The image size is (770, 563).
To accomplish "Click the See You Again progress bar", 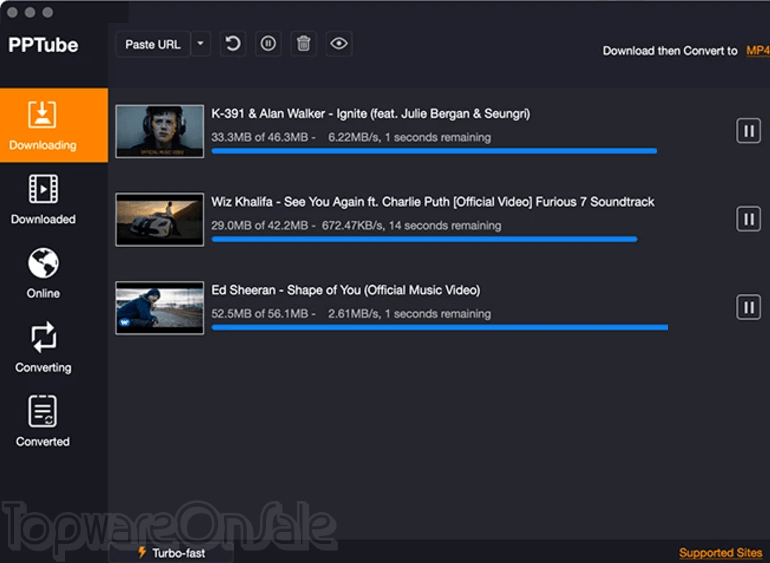I will click(x=424, y=240).
